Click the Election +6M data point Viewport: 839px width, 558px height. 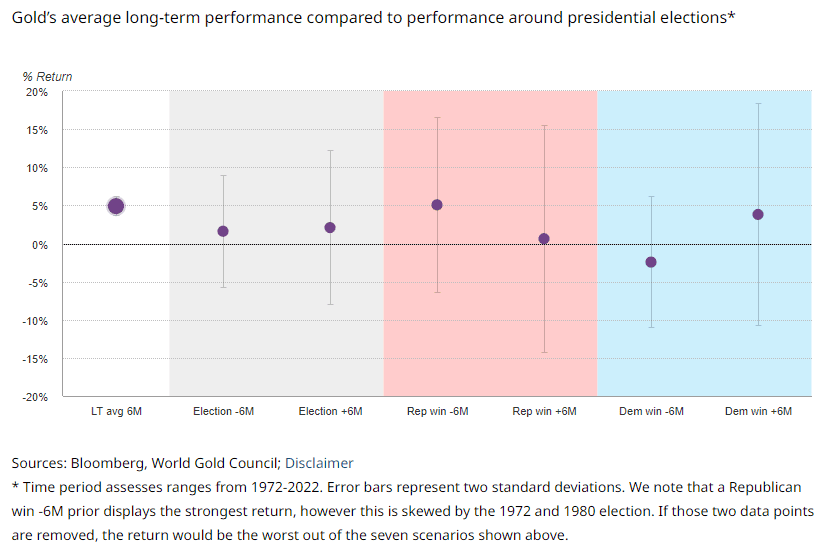click(330, 228)
